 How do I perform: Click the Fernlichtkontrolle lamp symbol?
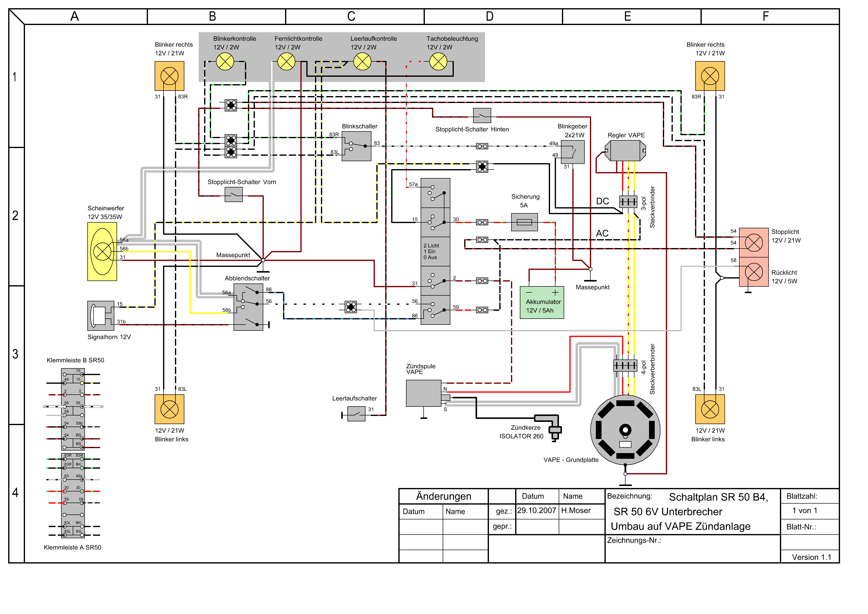[286, 61]
